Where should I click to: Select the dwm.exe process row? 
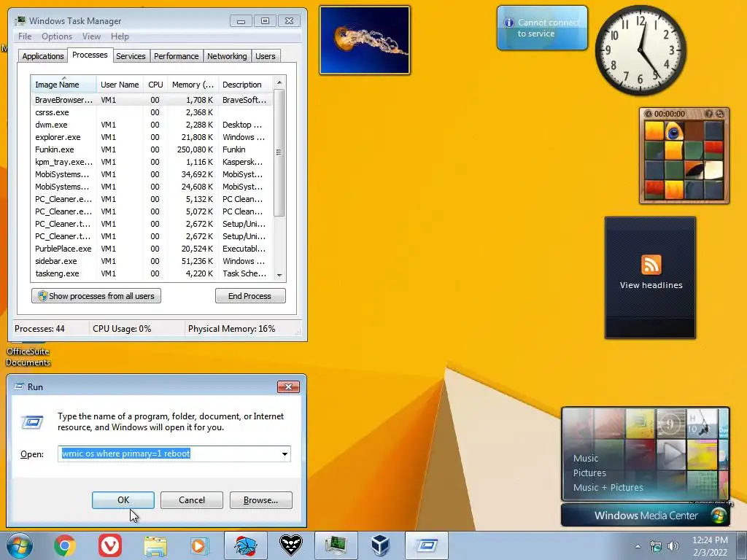pos(152,125)
